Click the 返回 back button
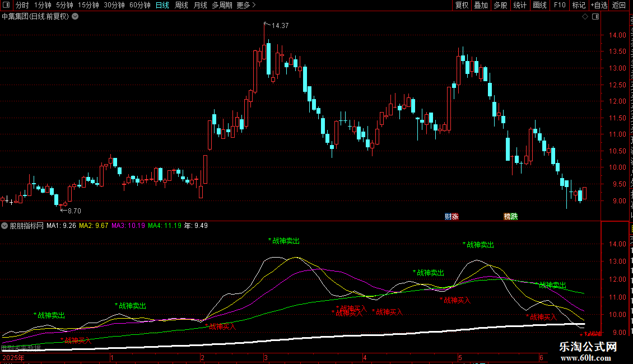Image resolution: width=633 pixels, height=364 pixels. click(x=618, y=5)
